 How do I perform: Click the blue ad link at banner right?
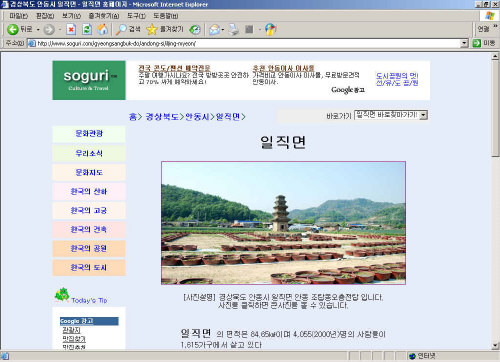(397, 79)
